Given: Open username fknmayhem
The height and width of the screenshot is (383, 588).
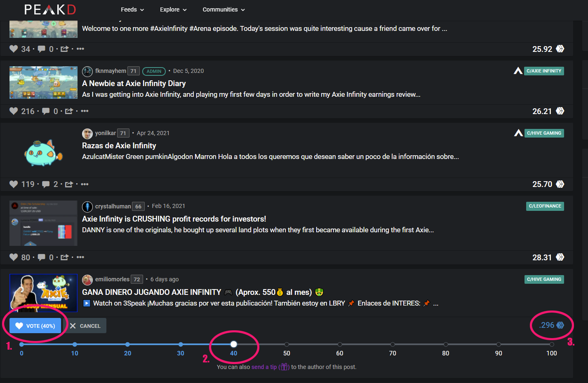Looking at the screenshot, I should pyautogui.click(x=111, y=71).
